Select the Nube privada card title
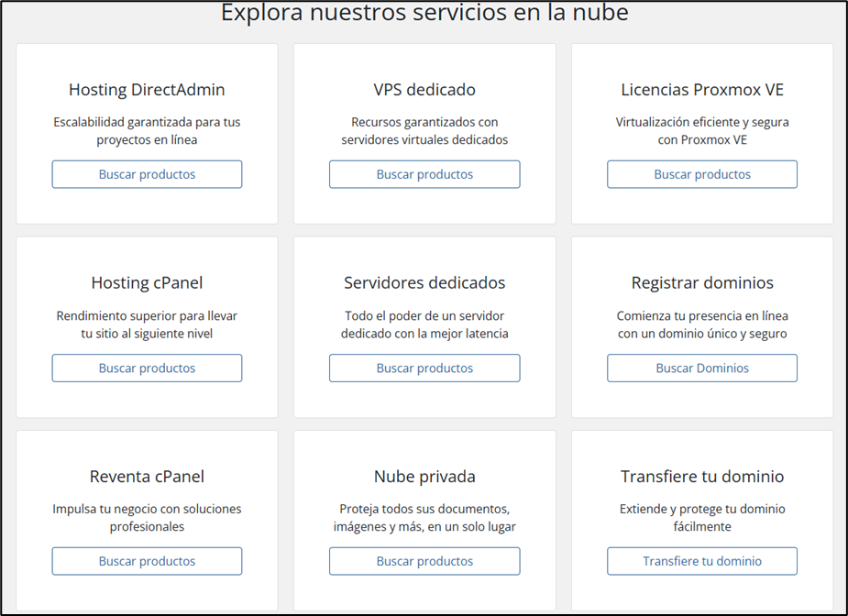 [424, 477]
